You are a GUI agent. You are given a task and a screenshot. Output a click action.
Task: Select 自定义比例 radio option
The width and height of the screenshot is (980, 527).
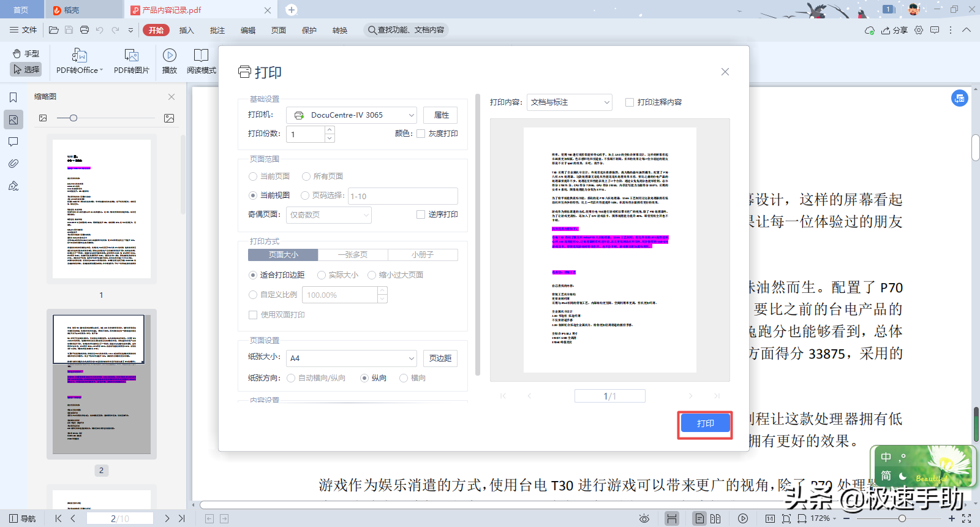point(253,295)
